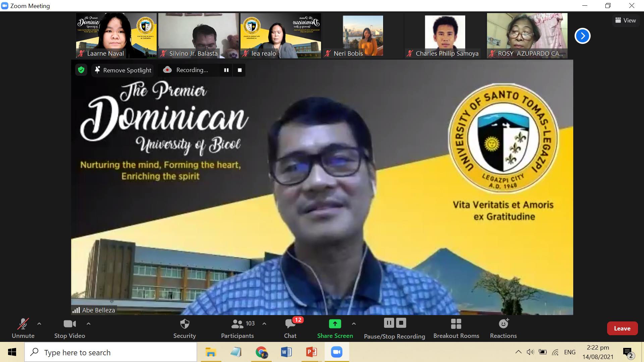Open Breakout Rooms

pos(456,328)
